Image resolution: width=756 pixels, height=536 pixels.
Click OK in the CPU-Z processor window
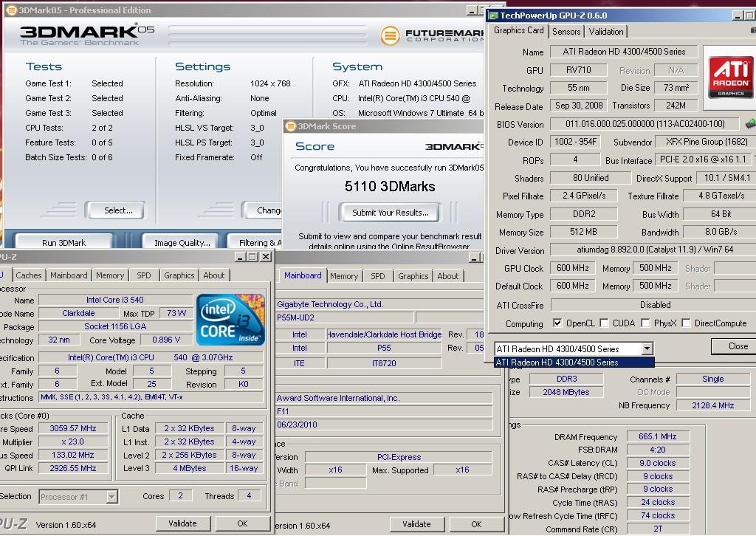coord(242,523)
